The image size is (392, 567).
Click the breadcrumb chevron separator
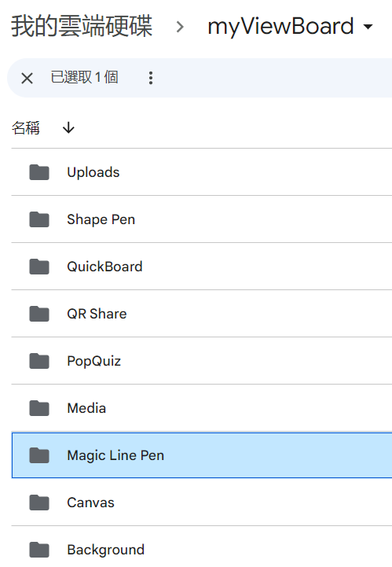pyautogui.click(x=180, y=27)
